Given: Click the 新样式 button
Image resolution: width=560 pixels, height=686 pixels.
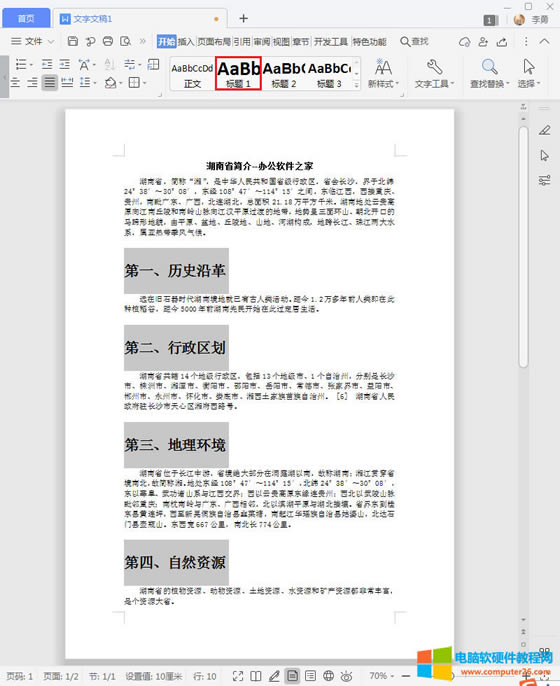Looking at the screenshot, I should 383,74.
